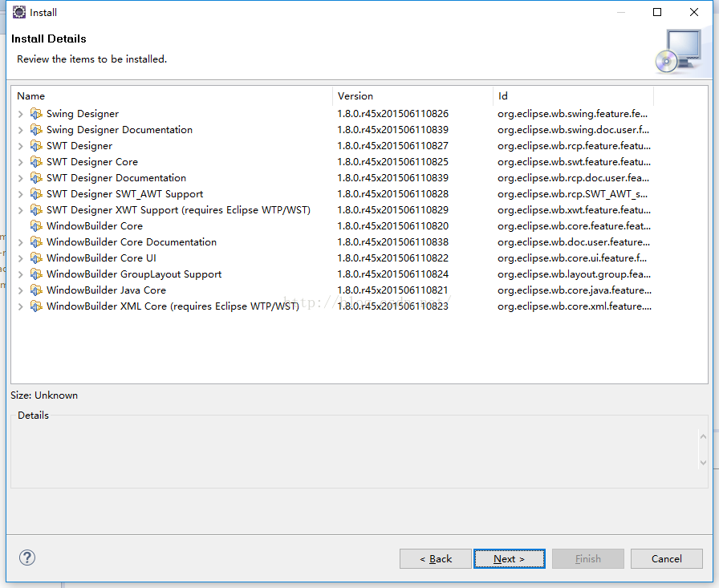Expand the SWT Designer XWT Support node
719x588 pixels.
tap(20, 210)
